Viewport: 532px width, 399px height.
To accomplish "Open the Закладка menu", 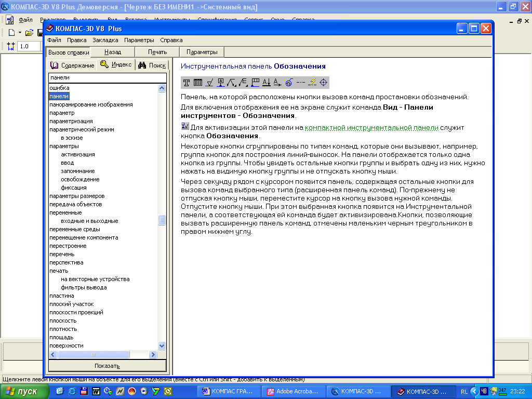I will tap(105, 40).
